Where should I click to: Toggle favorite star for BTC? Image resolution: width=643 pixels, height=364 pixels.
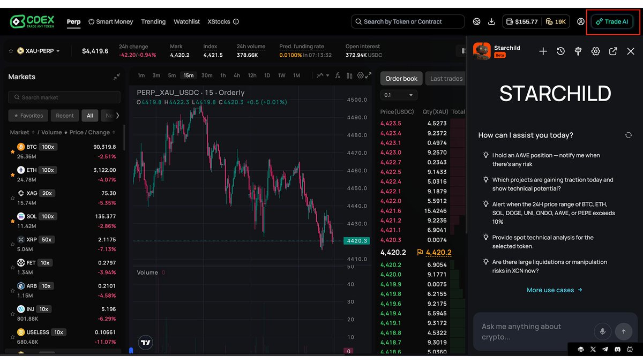coord(12,152)
